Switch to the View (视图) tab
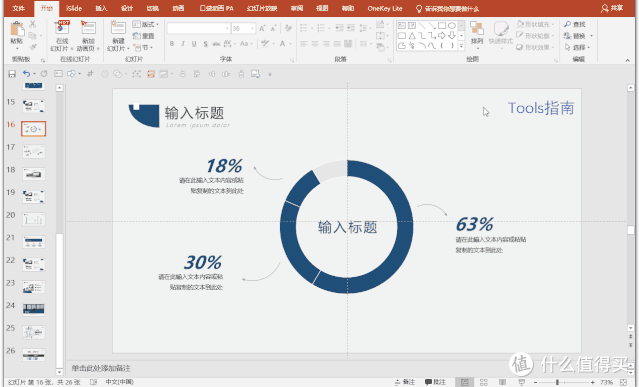The width and height of the screenshot is (639, 387). pyautogui.click(x=322, y=8)
